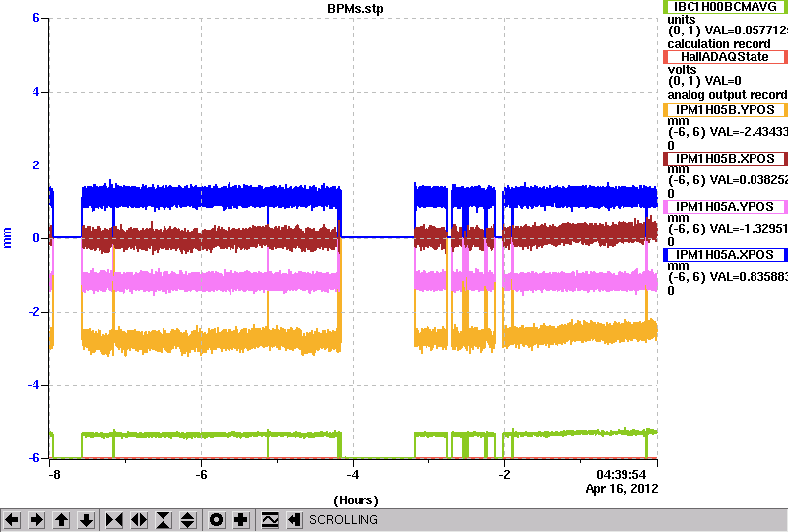Click the vertical outward-pointing triangles zoom icon
The width and height of the screenshot is (788, 532).
coord(187,519)
